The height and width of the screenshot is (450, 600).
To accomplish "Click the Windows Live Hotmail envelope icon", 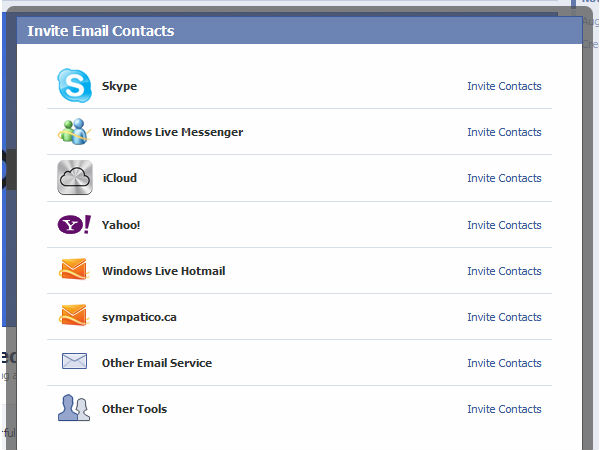I will 74,271.
